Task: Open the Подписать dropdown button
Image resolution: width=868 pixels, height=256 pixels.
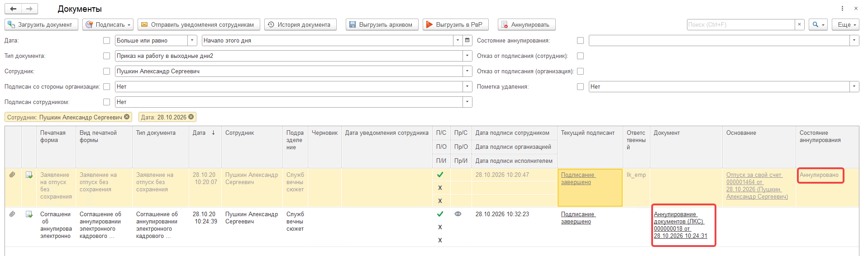Action: click(x=108, y=24)
